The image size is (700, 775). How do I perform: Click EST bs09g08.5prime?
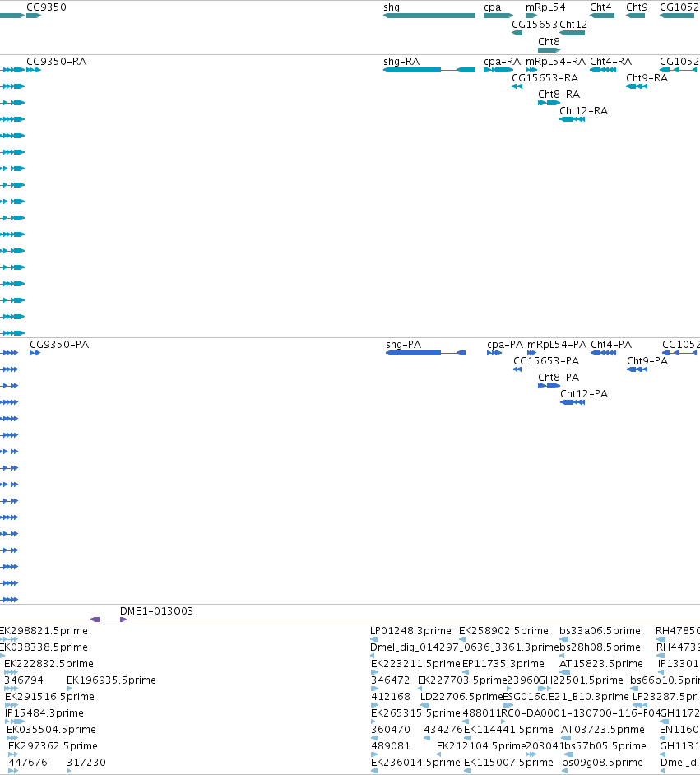pos(602,763)
